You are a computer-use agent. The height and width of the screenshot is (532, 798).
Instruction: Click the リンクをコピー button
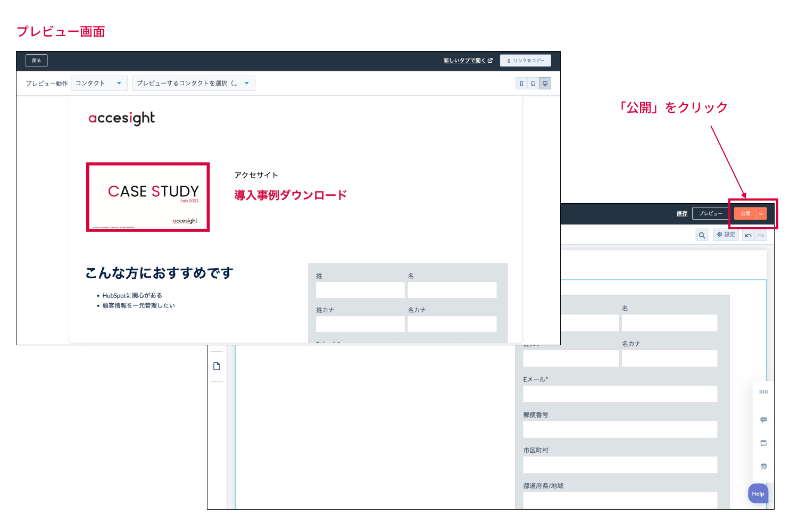(x=526, y=61)
